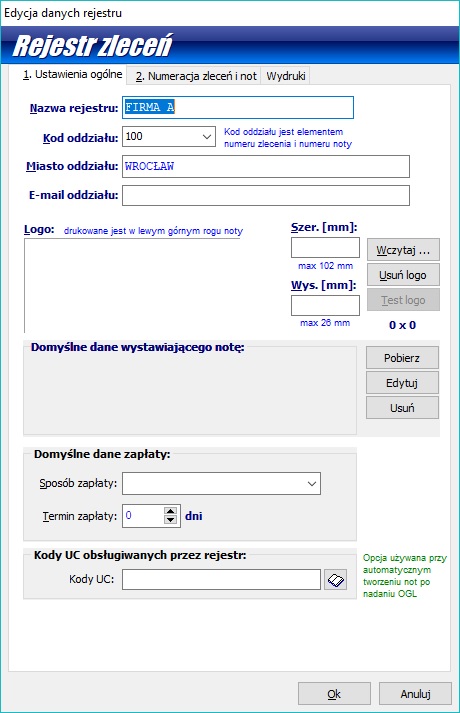
Task: Click the Szer. [mm] logo width field
Action: (325, 248)
